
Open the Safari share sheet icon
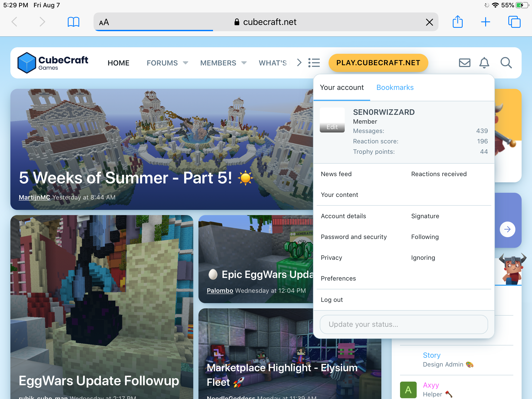[458, 21]
